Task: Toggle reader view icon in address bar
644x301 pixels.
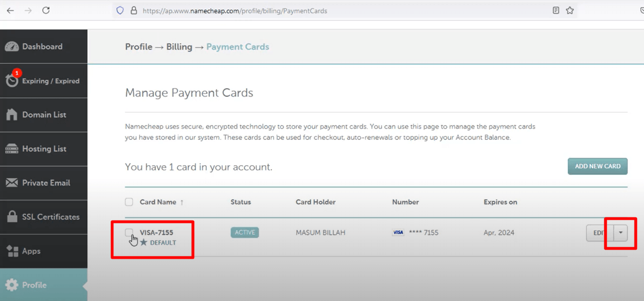Action: 556,10
